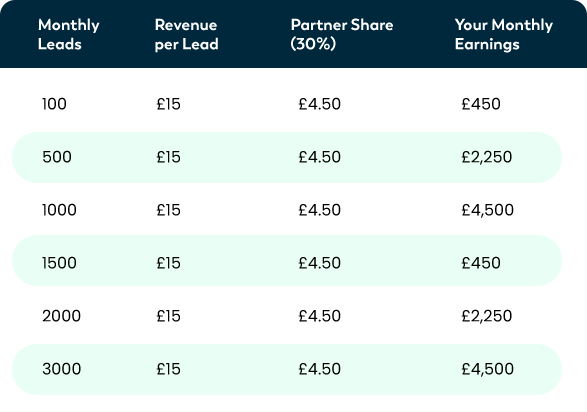Click the Your Monthly Earnings header
Image resolution: width=587 pixels, height=412 pixels.
pyautogui.click(x=504, y=34)
